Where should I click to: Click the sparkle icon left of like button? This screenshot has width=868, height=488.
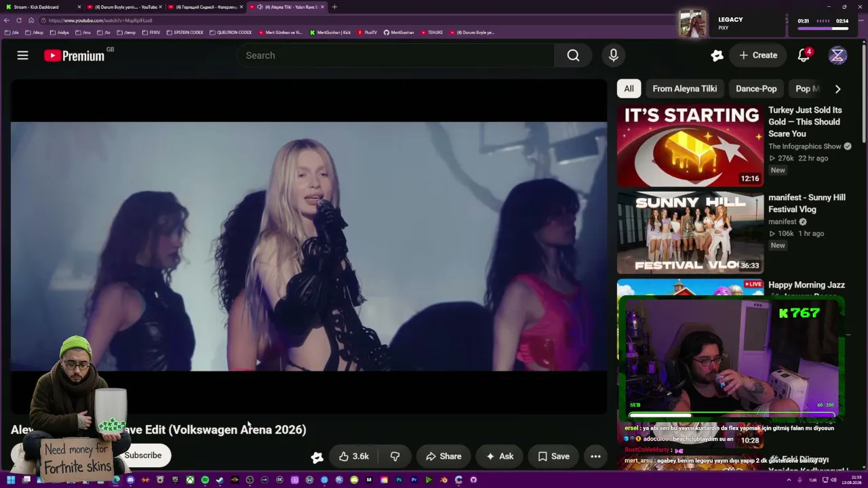317,457
